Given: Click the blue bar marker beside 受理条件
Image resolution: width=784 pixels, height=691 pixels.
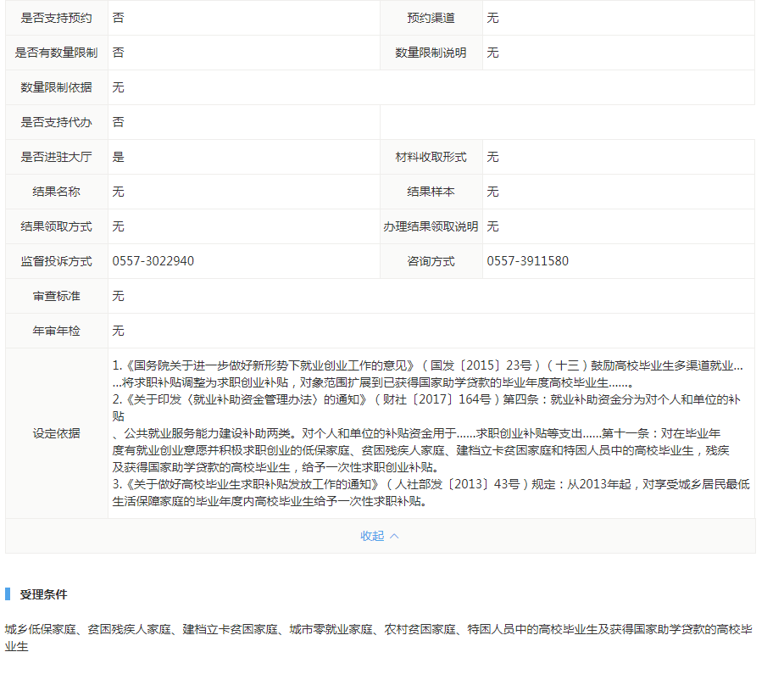Looking at the screenshot, I should tap(7, 594).
